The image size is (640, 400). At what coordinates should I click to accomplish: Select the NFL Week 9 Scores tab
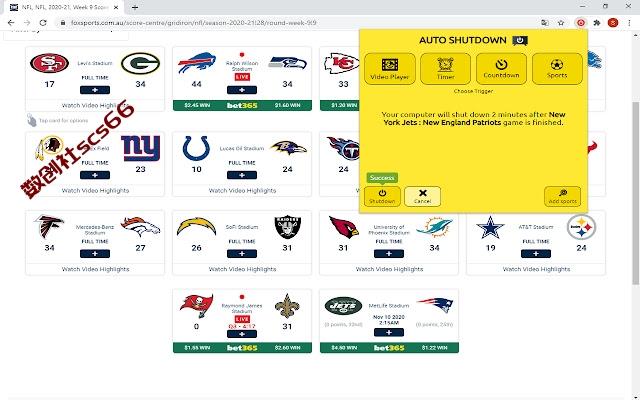tap(64, 7)
